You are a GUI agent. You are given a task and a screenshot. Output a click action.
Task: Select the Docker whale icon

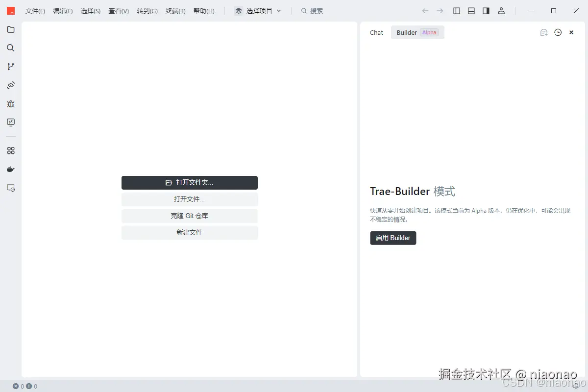(11, 169)
